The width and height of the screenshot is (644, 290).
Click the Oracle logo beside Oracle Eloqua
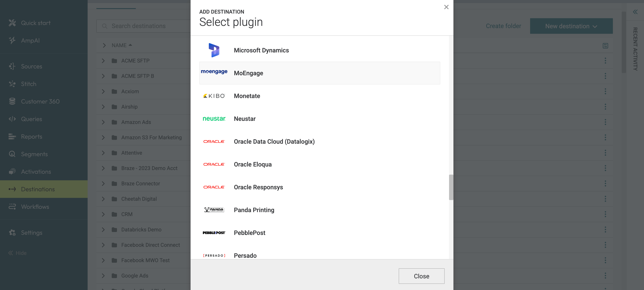tap(214, 164)
